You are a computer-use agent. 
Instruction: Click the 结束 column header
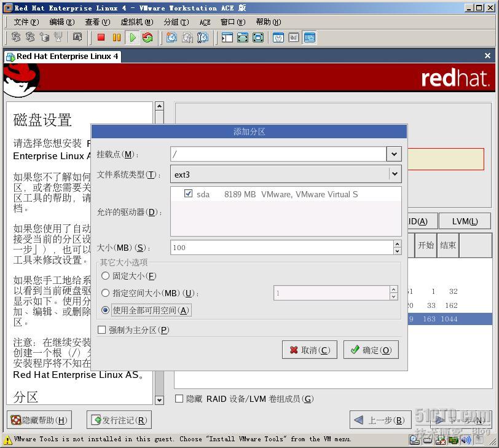[x=448, y=245]
